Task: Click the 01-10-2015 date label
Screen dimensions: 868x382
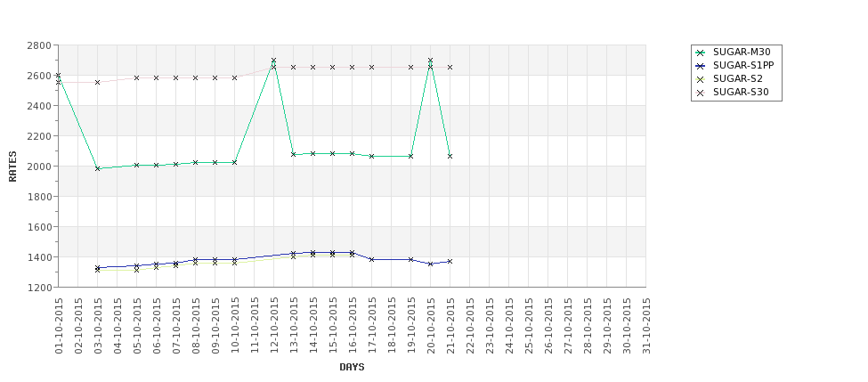Action: pyautogui.click(x=59, y=326)
